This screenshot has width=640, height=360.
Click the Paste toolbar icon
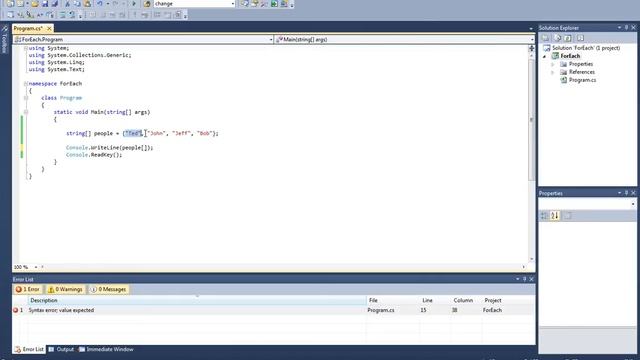point(87,4)
